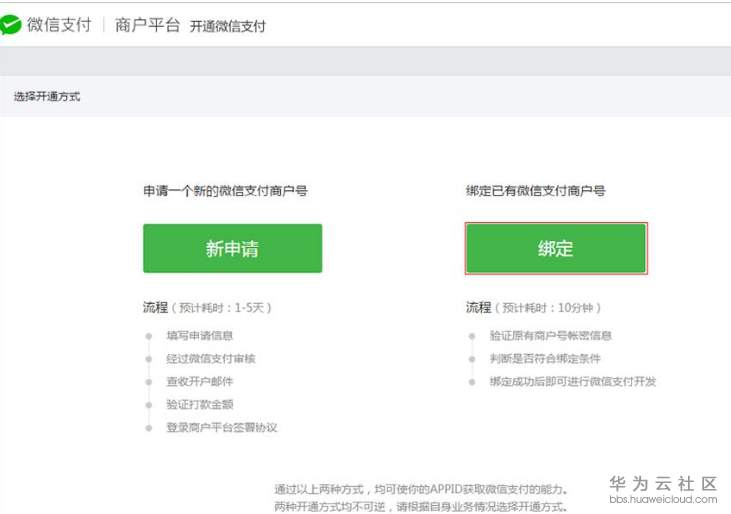Click heading 申请一个新的微信支付商户号
The height and width of the screenshot is (514, 731).
[x=225, y=191]
